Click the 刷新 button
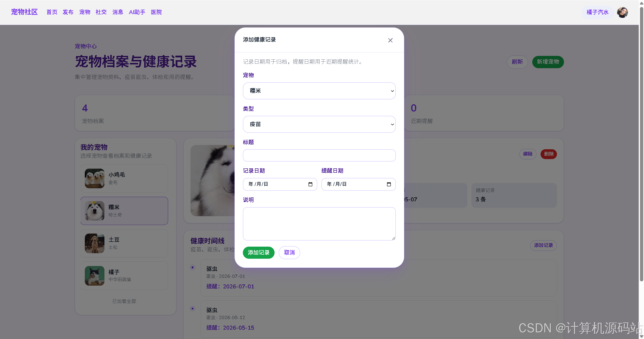Viewport: 644px width, 339px height. (517, 62)
